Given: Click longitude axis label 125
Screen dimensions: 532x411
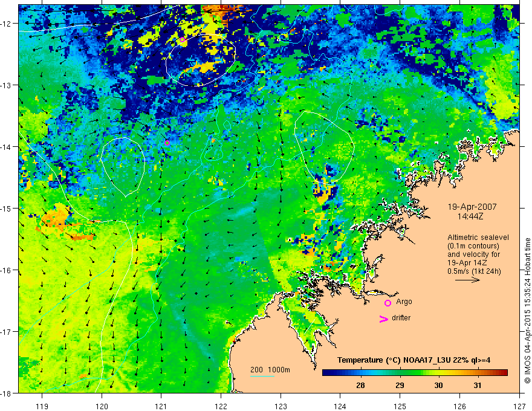Looking at the screenshot, I should pos(400,406).
